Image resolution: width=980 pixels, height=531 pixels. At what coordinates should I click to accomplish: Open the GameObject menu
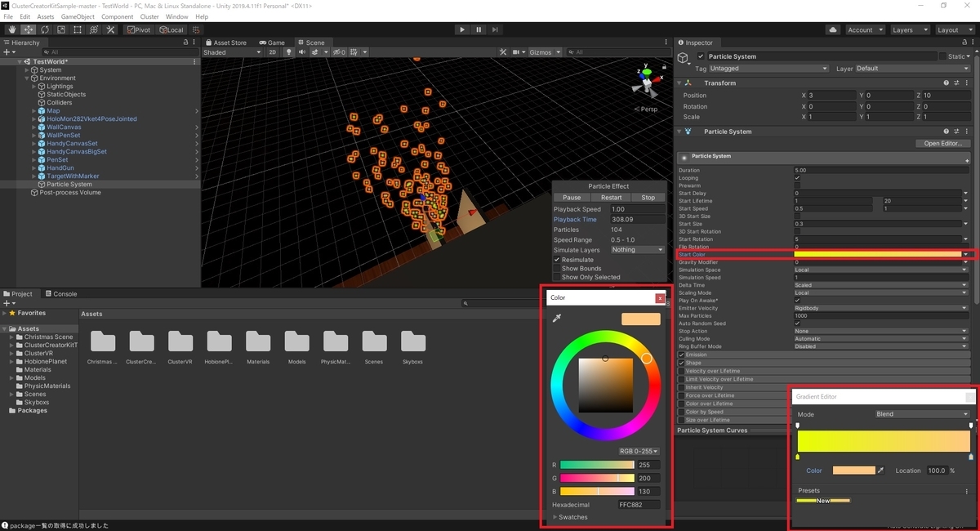tap(78, 16)
